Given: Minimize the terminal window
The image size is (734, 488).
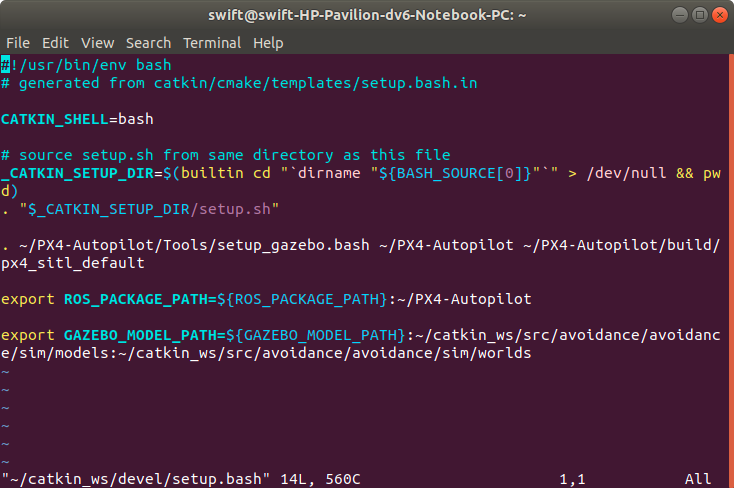Looking at the screenshot, I should click(x=679, y=15).
